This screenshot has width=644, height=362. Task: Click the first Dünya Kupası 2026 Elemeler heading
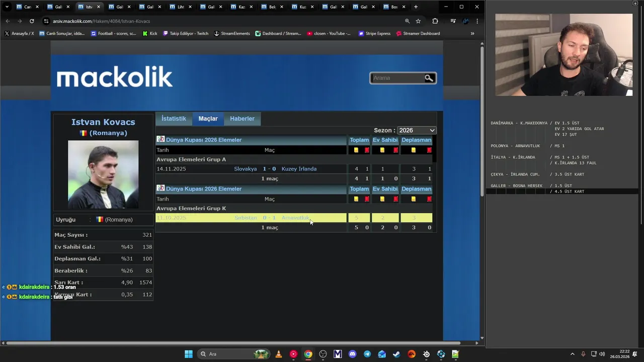[x=204, y=140]
